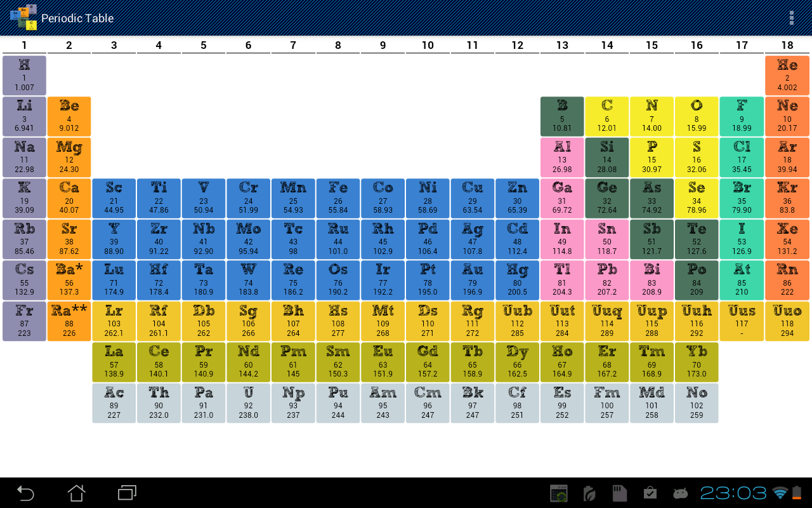Open the Recent Apps switcher
The height and width of the screenshot is (508, 812).
tap(125, 492)
